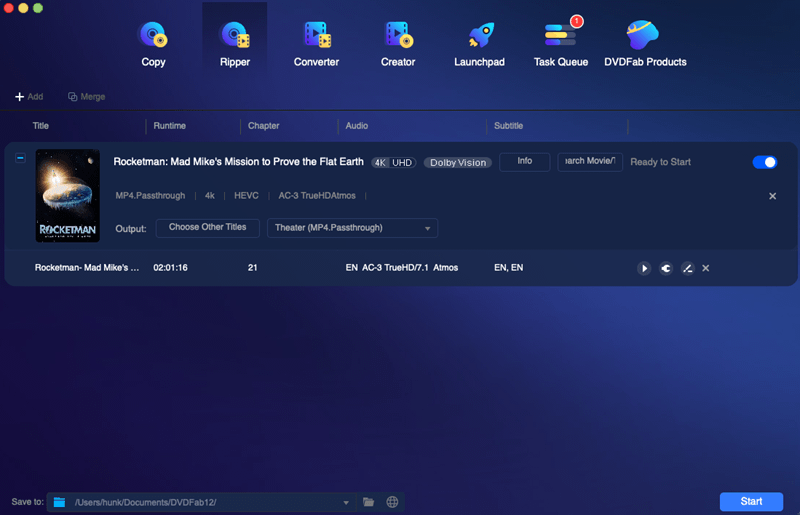Click the Merge button

[x=87, y=96]
